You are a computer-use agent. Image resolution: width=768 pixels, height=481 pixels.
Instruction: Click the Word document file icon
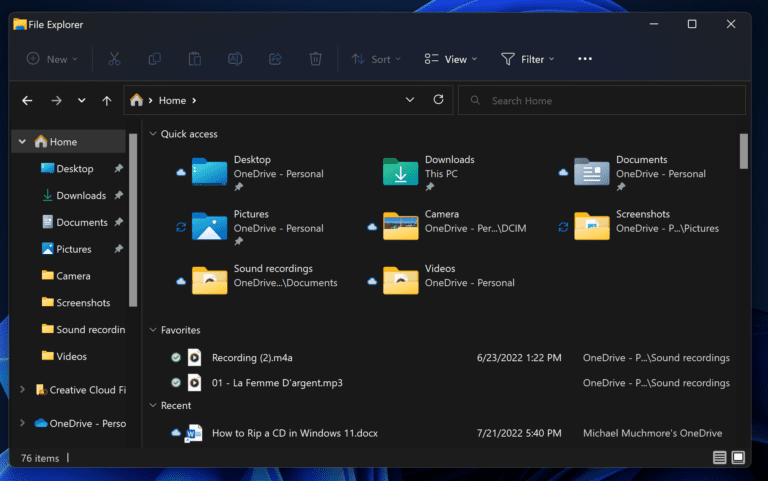point(194,433)
